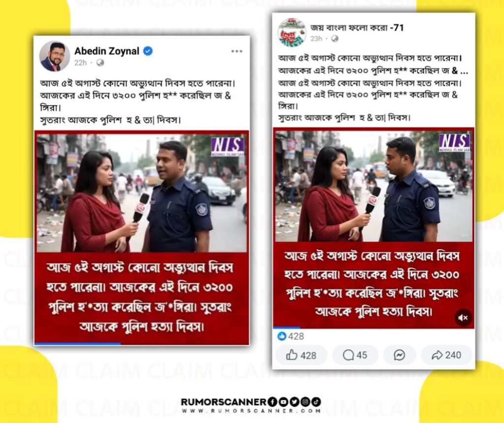Open the জয় বাংলা ফলো করো -71 page name
The height and width of the screenshot is (423, 504).
pos(357,28)
